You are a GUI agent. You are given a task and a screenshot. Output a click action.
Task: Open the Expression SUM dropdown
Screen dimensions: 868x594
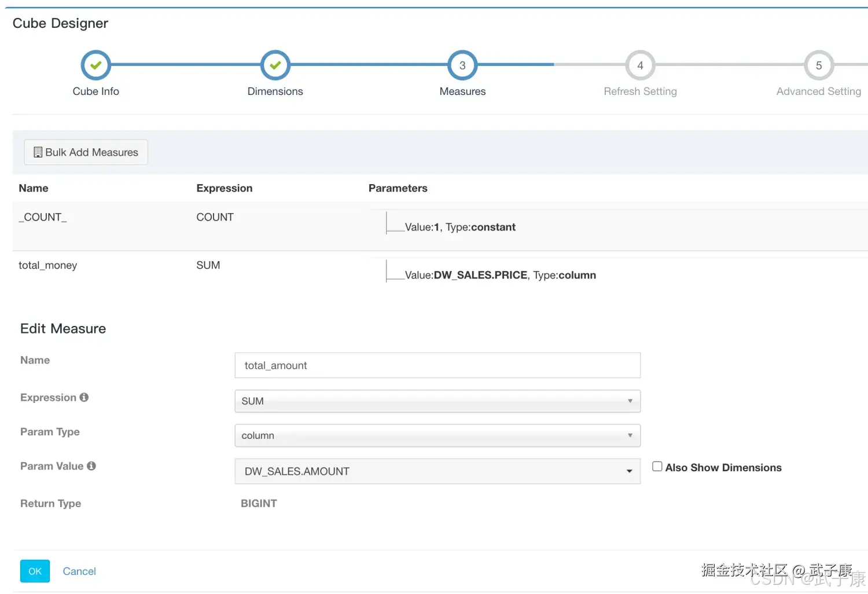(x=437, y=401)
